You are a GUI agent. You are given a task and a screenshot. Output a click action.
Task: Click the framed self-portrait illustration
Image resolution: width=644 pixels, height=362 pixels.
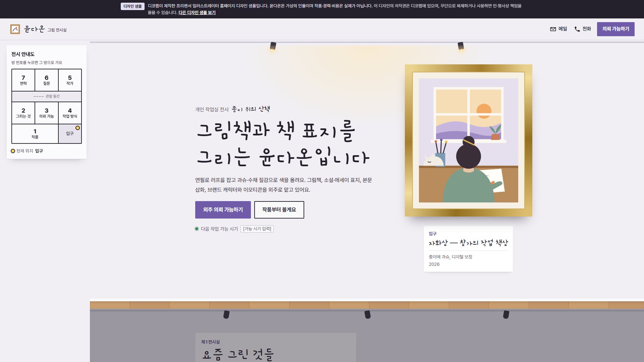coord(469,140)
